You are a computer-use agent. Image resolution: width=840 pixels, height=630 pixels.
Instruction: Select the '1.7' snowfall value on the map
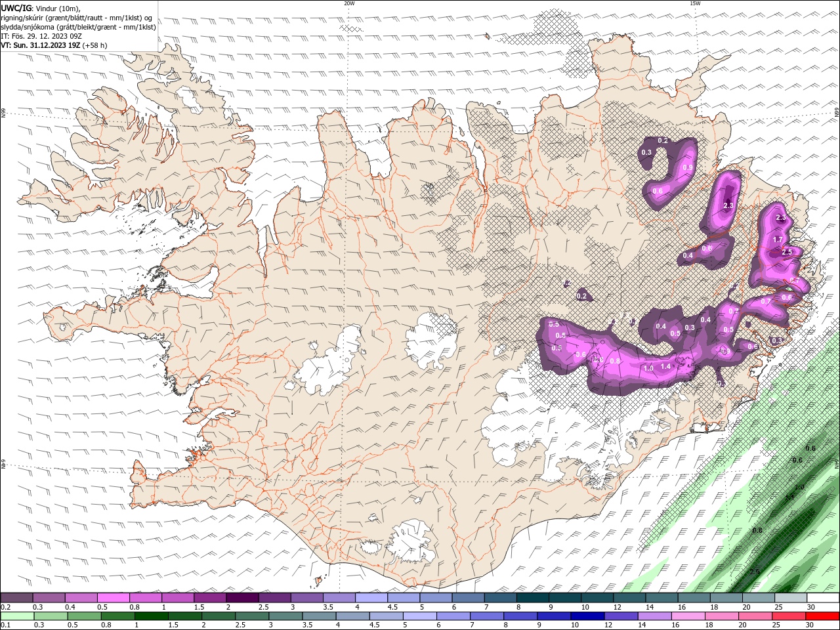(778, 240)
